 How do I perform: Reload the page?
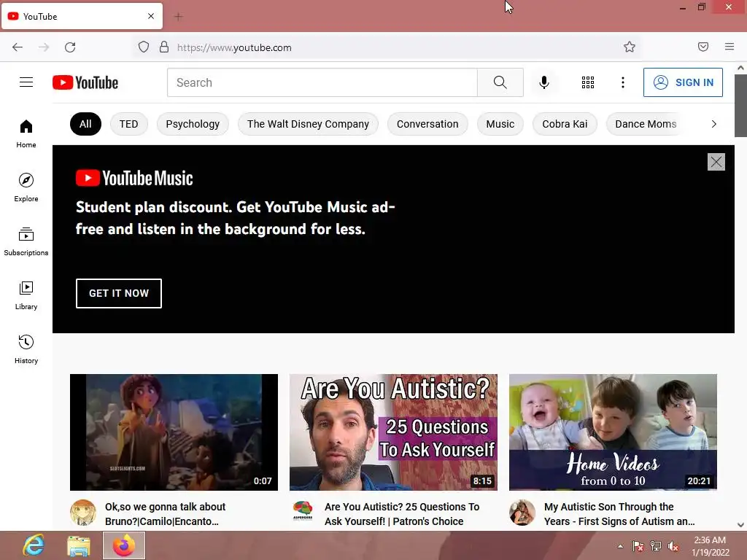click(x=70, y=47)
